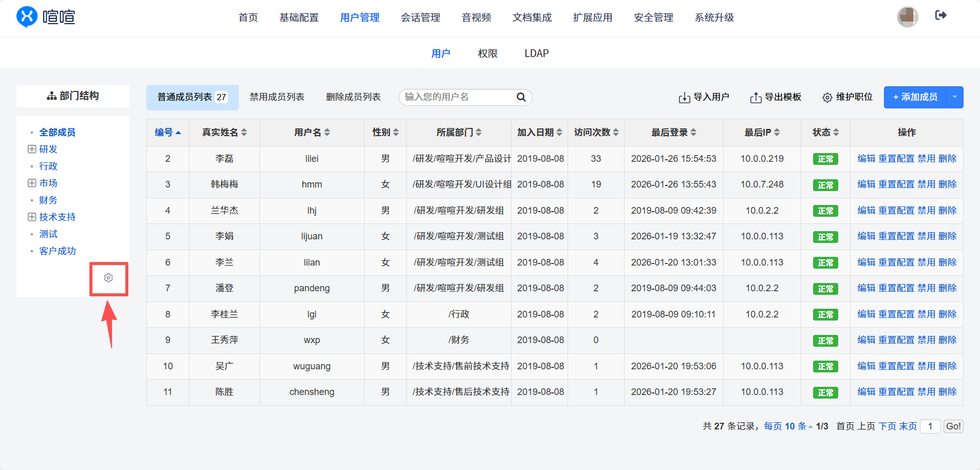Sort table by 编号 column

(x=167, y=133)
